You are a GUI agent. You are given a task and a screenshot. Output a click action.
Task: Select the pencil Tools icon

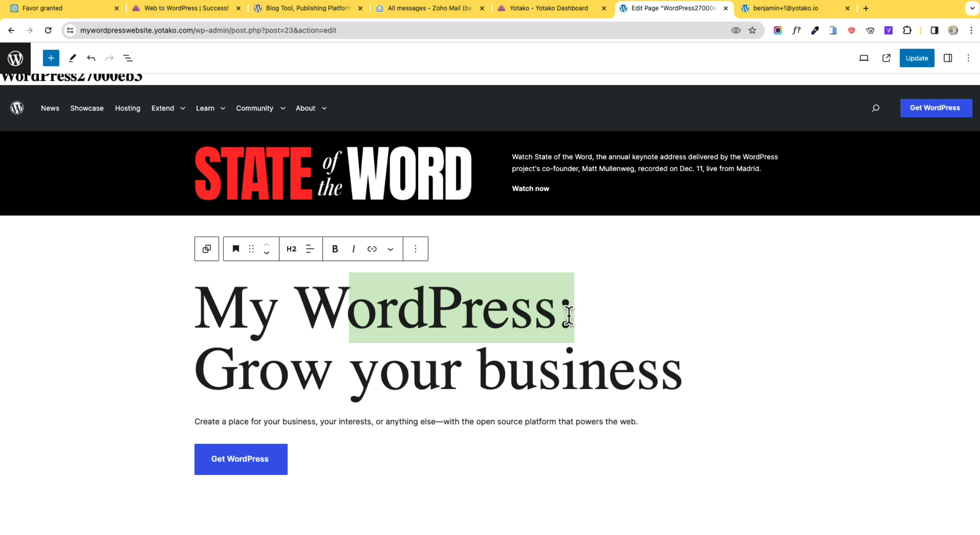72,58
